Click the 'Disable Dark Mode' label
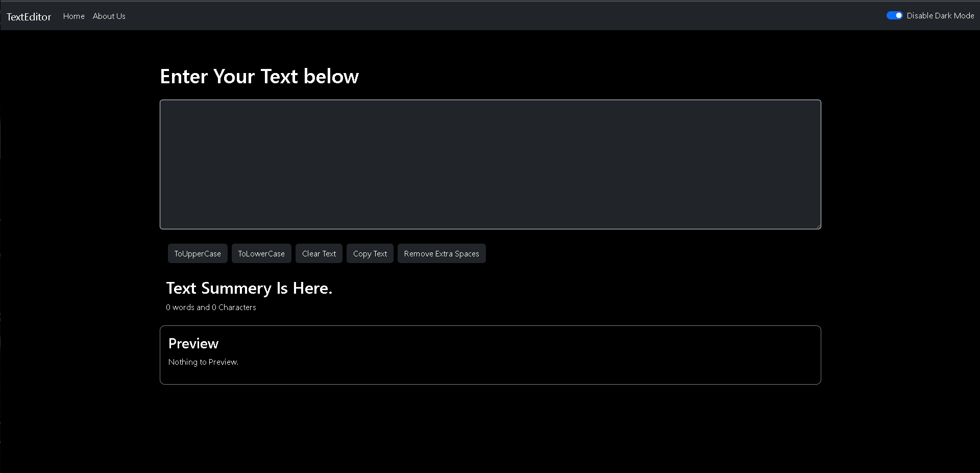Image resolution: width=980 pixels, height=473 pixels. (x=940, y=16)
